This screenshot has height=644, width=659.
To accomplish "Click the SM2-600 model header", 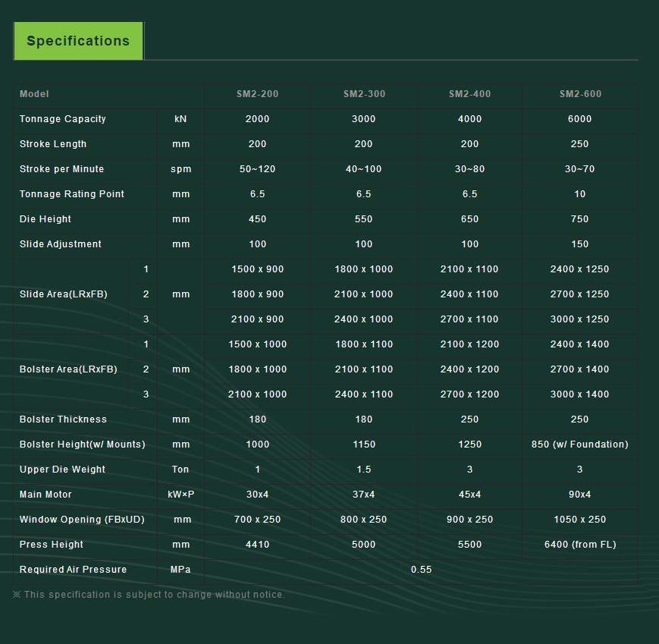I will pos(580,94).
